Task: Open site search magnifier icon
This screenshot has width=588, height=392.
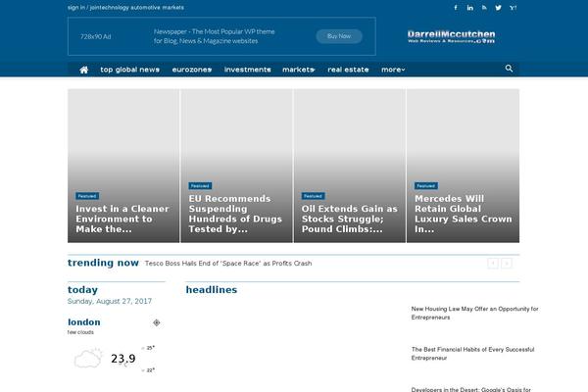Action: [509, 69]
